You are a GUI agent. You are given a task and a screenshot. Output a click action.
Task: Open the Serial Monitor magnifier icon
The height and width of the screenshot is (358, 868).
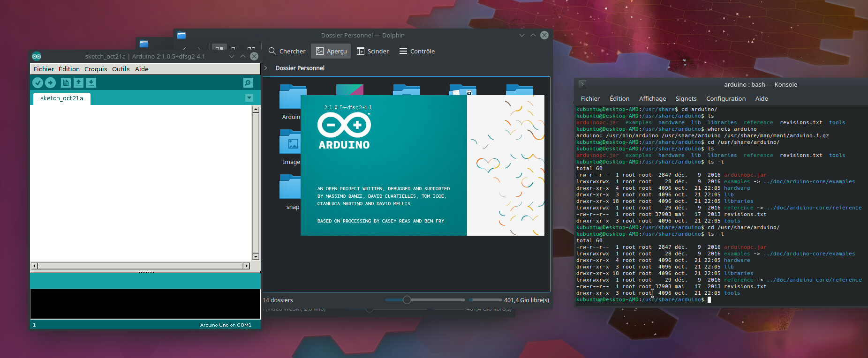click(x=248, y=83)
